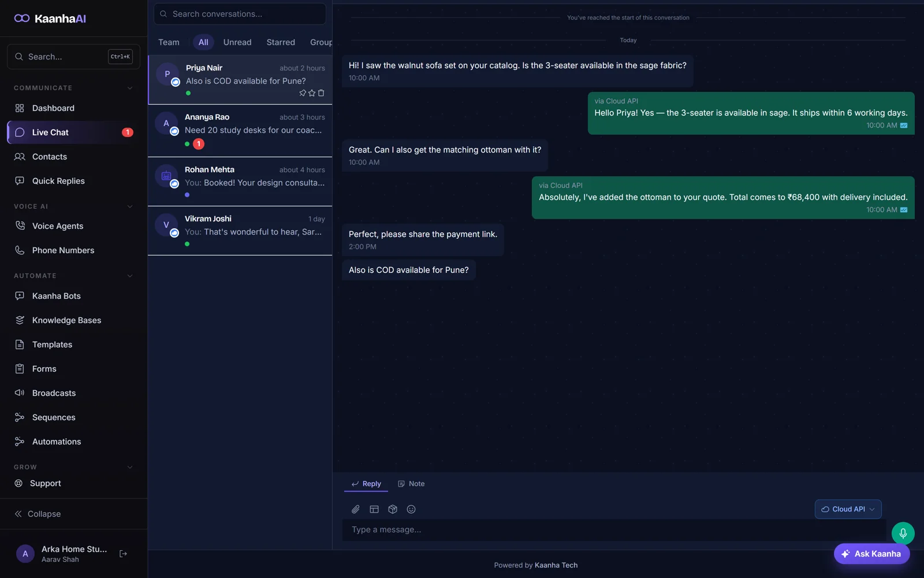Viewport: 924px width, 578px height.
Task: Open Automations section
Action: 73,442
